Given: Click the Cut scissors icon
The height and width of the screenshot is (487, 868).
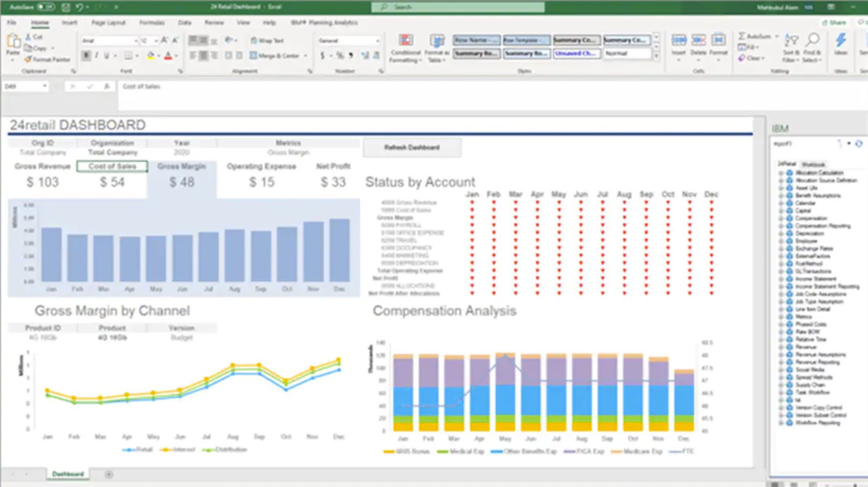Looking at the screenshot, I should [29, 37].
